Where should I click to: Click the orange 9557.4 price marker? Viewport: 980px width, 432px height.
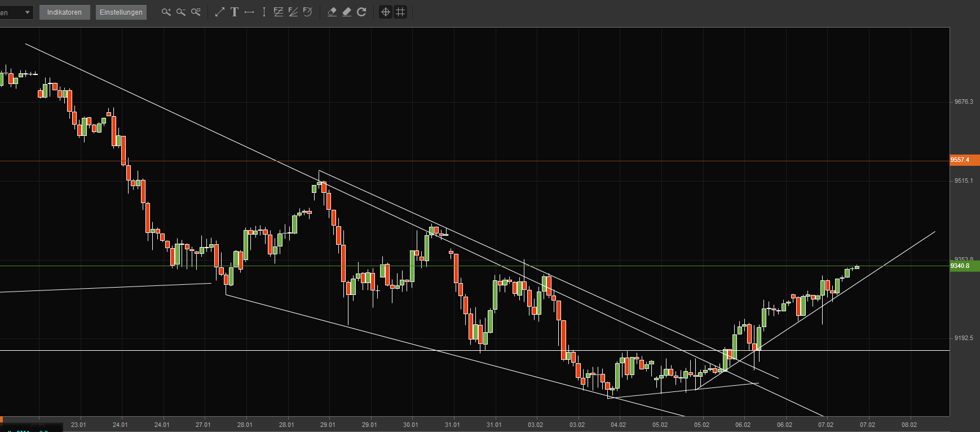[964, 160]
